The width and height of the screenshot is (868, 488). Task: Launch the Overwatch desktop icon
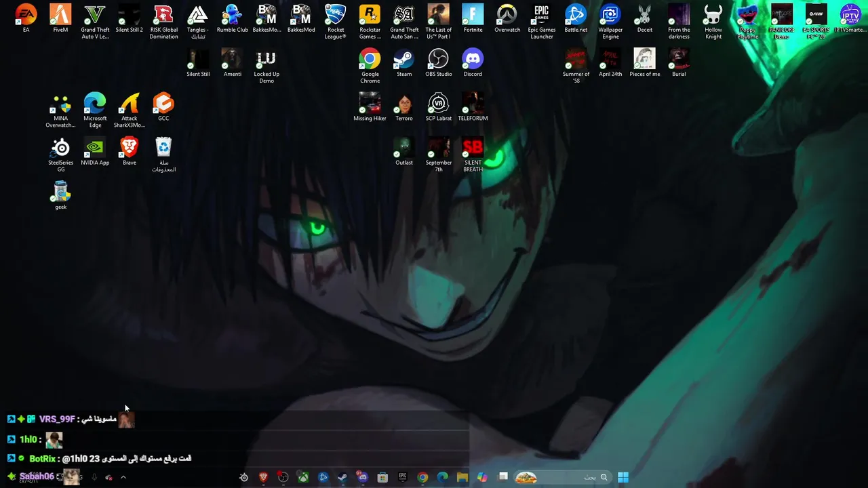tap(507, 19)
